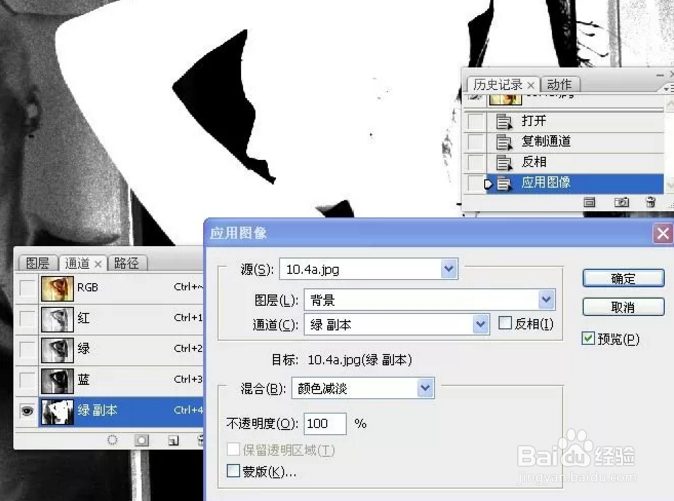Show the RGB channel visibility box
The height and width of the screenshot is (501, 674).
point(27,288)
